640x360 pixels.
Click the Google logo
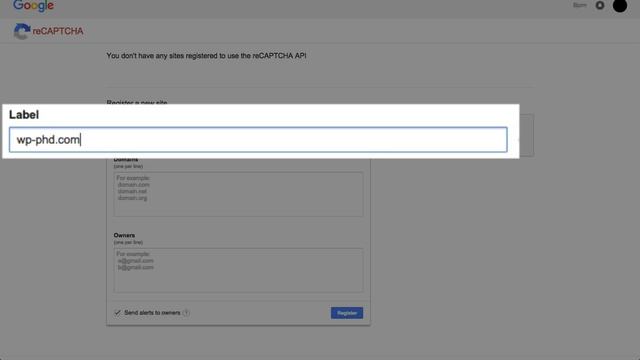[x=33, y=6]
